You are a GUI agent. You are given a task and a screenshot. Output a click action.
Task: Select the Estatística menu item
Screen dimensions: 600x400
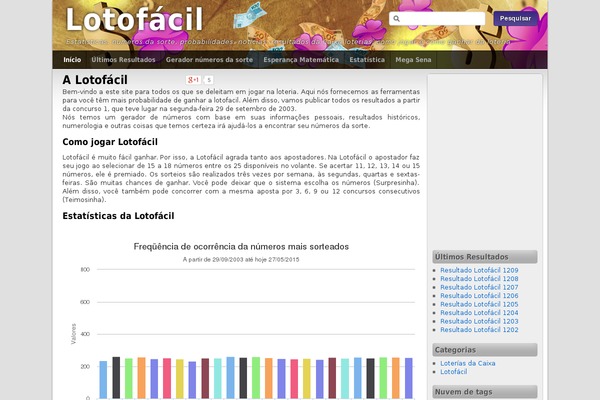click(367, 60)
